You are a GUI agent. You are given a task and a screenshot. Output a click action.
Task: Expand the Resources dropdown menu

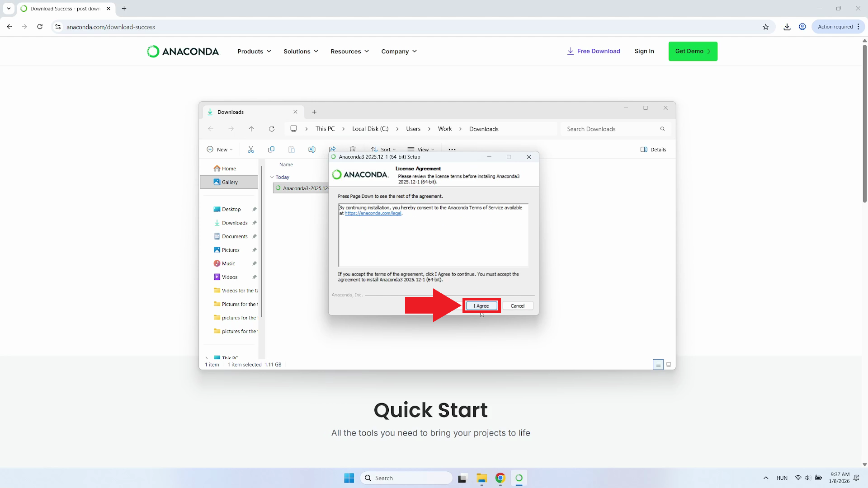click(349, 52)
